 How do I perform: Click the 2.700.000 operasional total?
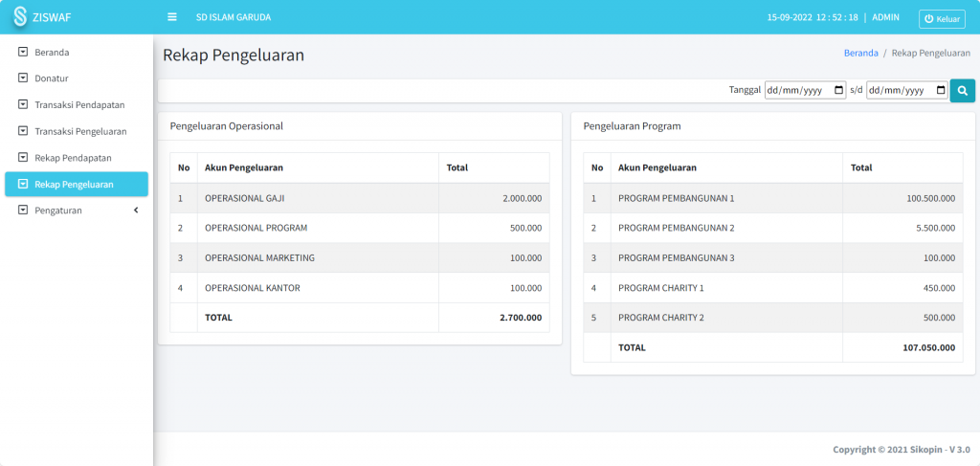pos(521,318)
